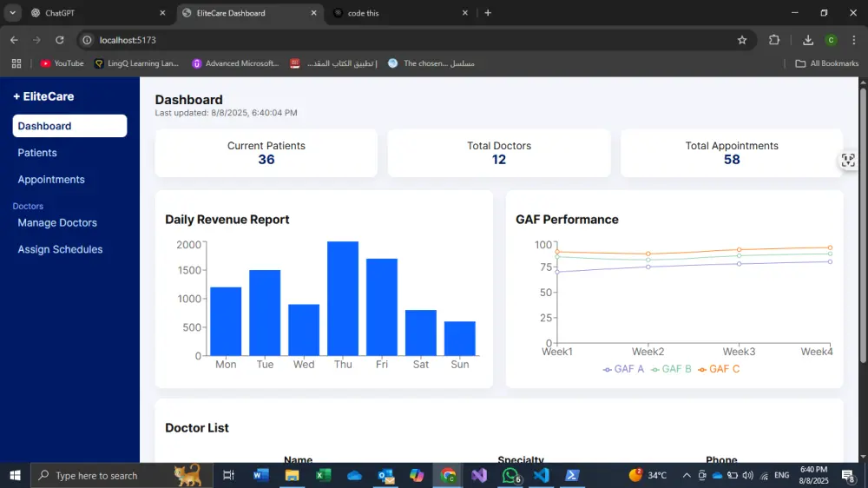Focus the address bar showing localhost:5173

(415, 40)
